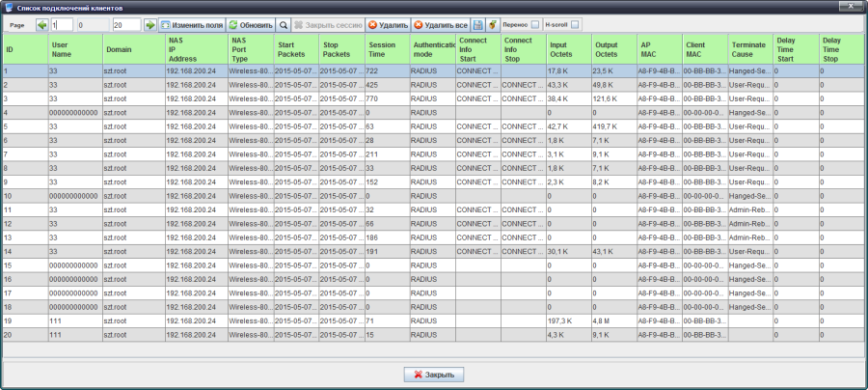The image size is (868, 390).
Task: Click the broom clear icon in toolbar
Action: click(492, 24)
